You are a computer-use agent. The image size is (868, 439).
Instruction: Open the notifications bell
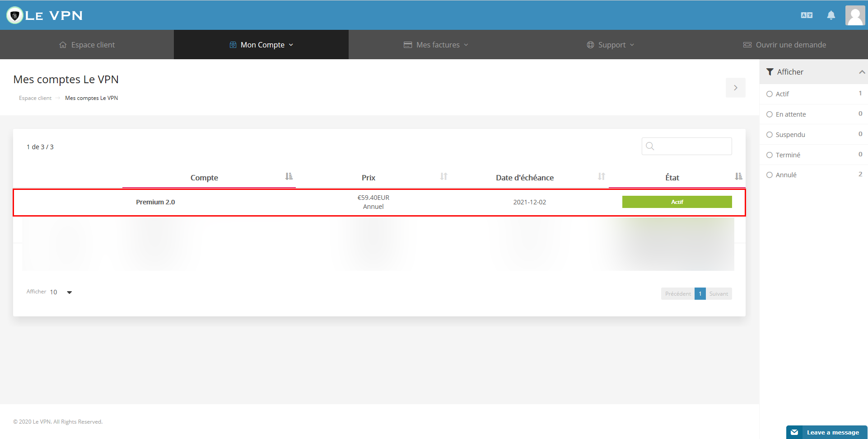click(x=831, y=15)
